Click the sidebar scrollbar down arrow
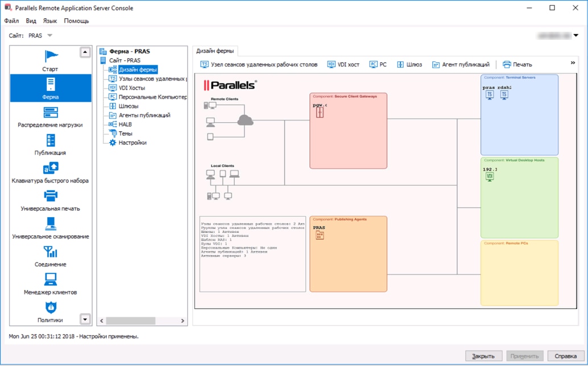 [x=85, y=319]
